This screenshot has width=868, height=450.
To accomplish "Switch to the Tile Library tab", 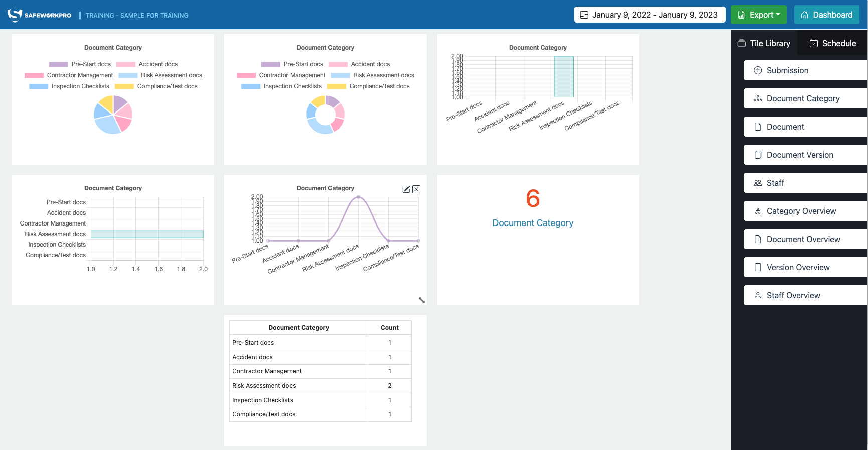I will coord(764,43).
